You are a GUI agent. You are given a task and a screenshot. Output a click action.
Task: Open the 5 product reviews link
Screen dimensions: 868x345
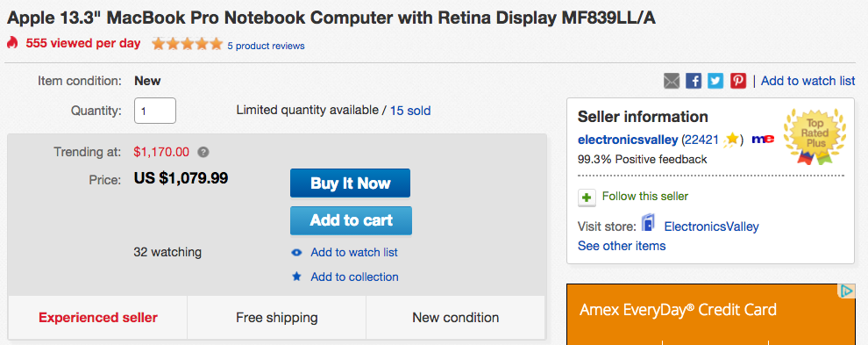(x=266, y=46)
